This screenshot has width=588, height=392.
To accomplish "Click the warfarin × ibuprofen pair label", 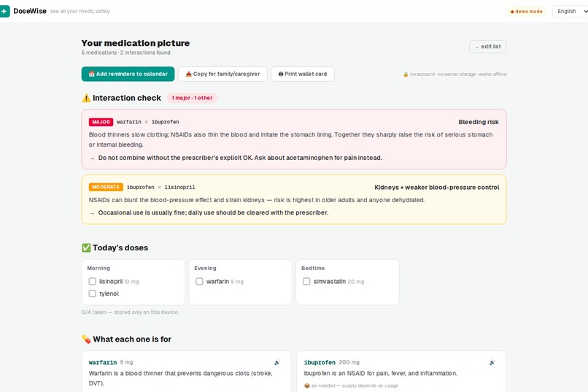I will [148, 122].
